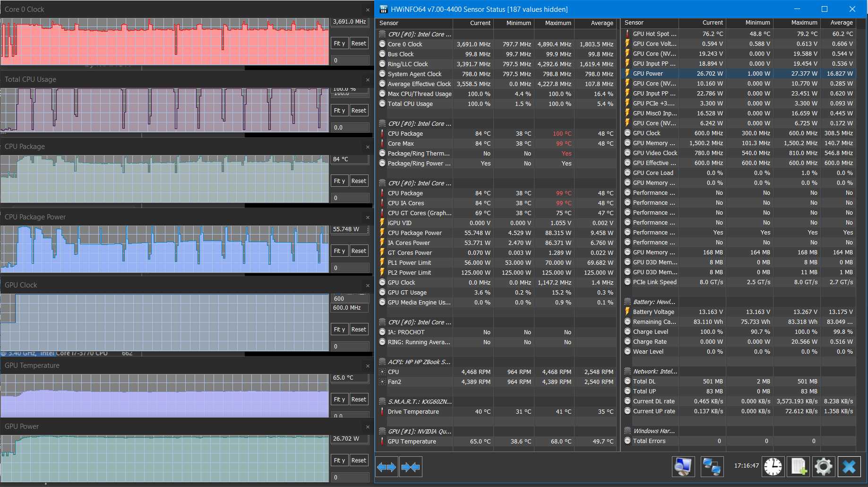
Task: Click the blue X close-sensors icon in bottom toolbar
Action: (x=849, y=467)
